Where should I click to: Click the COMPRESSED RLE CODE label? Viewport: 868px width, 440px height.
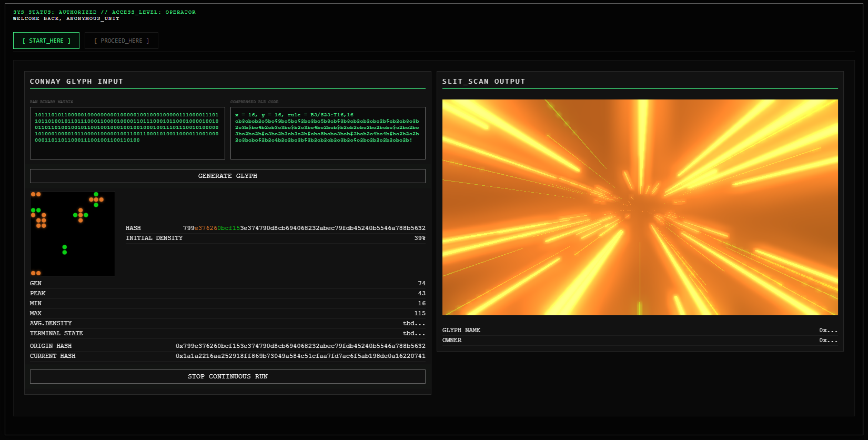click(255, 102)
